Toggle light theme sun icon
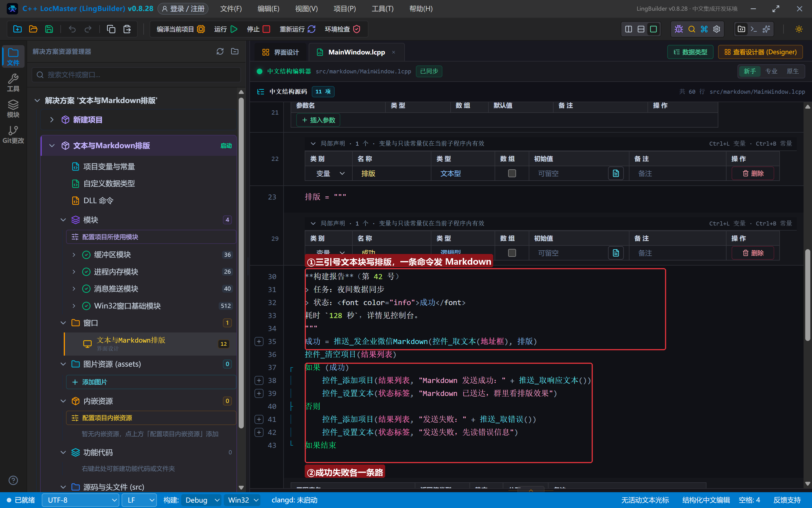Screen dimensions: 812x508 pyautogui.click(x=799, y=29)
